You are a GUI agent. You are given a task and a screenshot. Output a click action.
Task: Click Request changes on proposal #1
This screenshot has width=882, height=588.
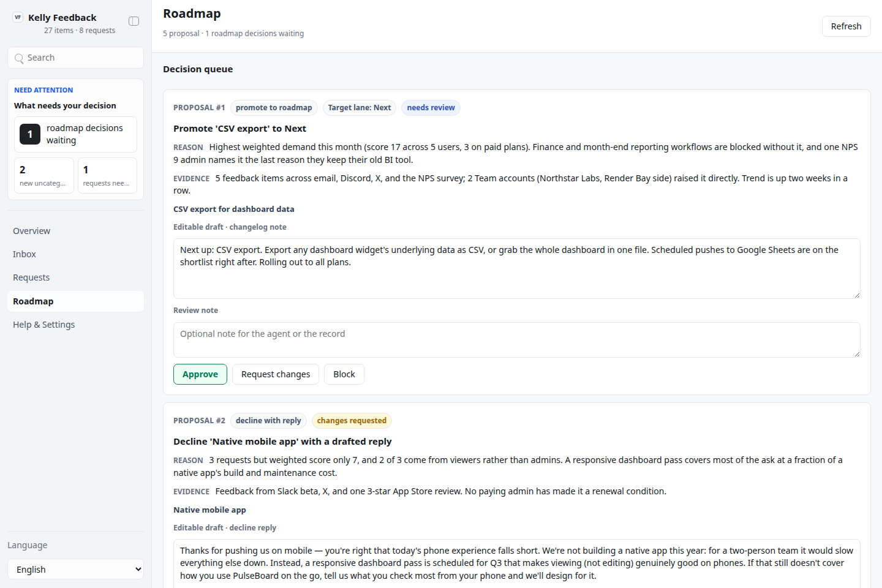[x=276, y=374]
